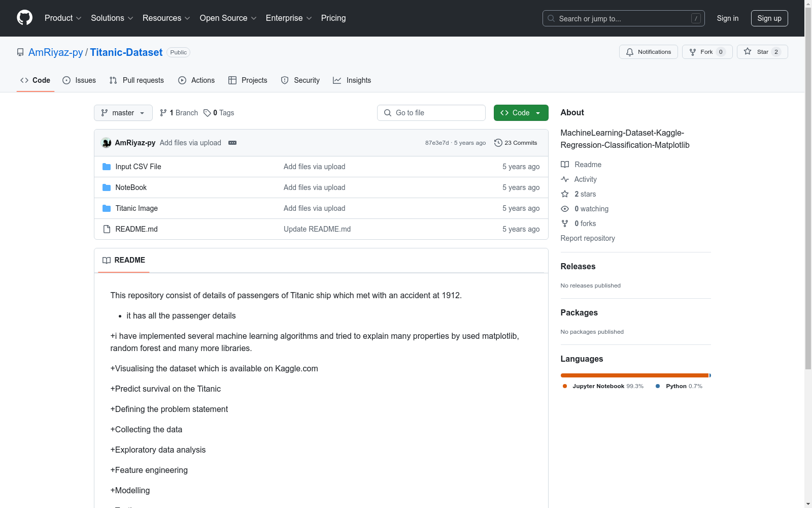Open the GitHub homepage logo
Screen dimensions: 812x508
point(24,18)
